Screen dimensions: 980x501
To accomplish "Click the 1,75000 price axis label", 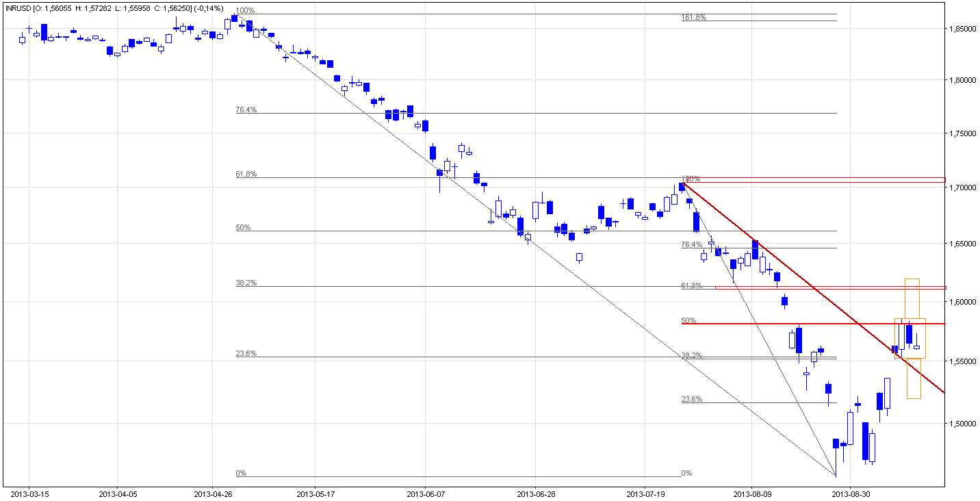I will coord(962,133).
